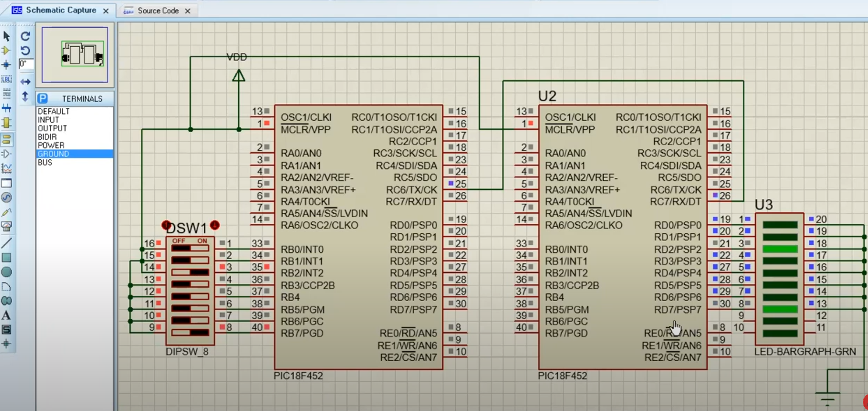The height and width of the screenshot is (411, 868).
Task: Select the 2D Graphics Box tool
Action: tap(7, 257)
